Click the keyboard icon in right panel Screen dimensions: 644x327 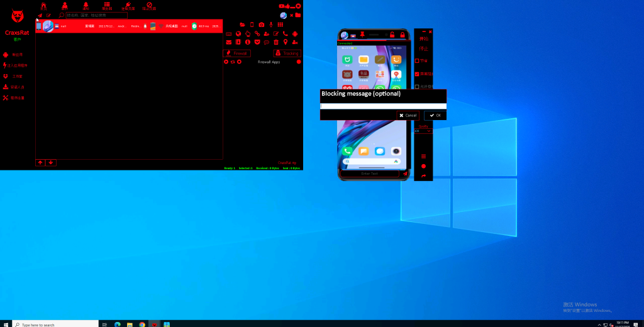[x=229, y=34]
